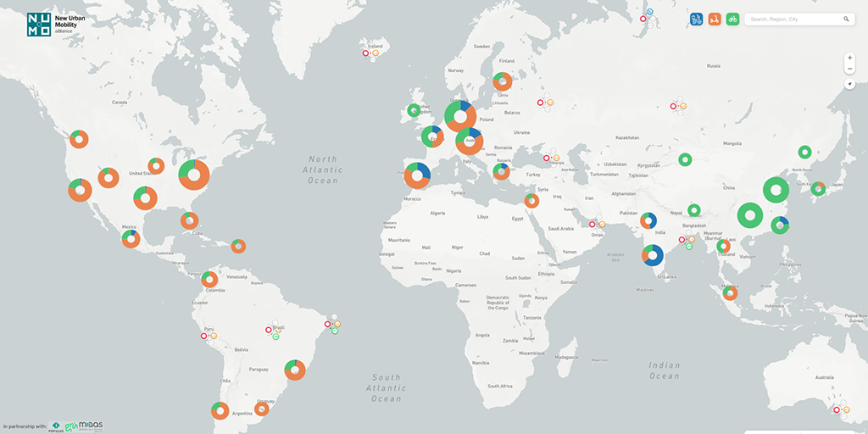
Task: Select the Thailand donut cluster
Action: [723, 246]
